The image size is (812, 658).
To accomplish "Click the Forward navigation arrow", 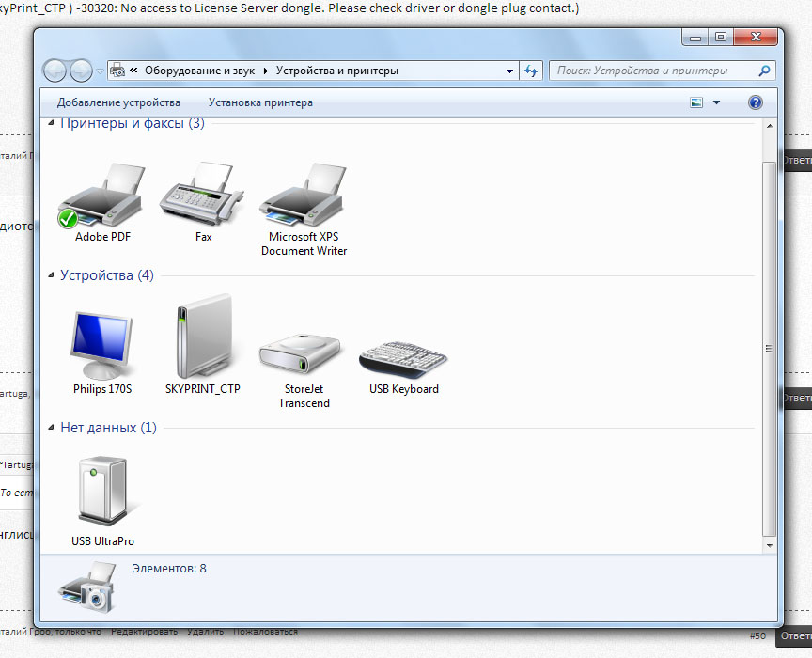I will point(81,71).
